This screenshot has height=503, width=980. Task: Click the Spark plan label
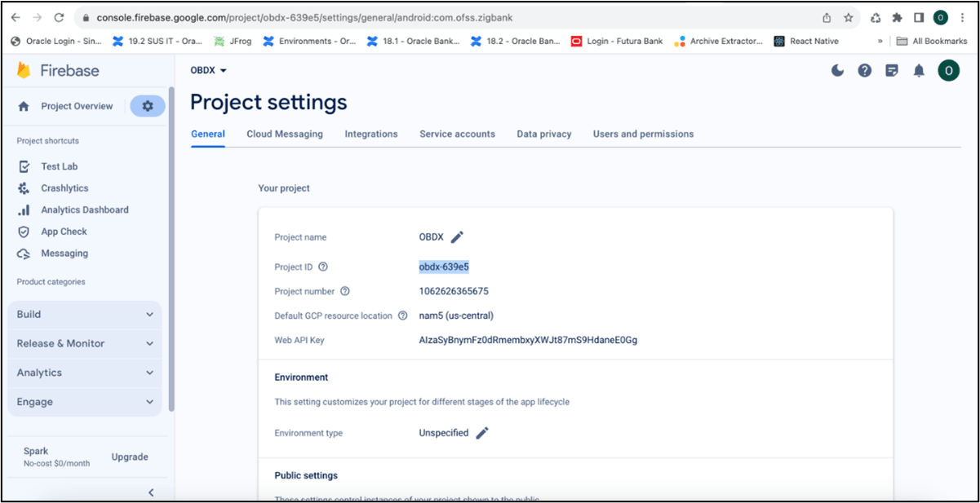36,451
